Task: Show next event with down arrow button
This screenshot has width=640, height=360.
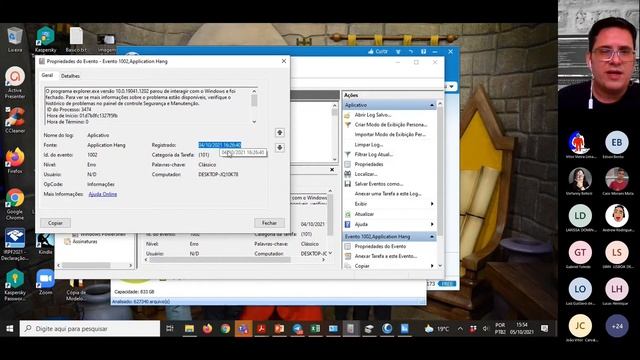Action: coord(280,147)
